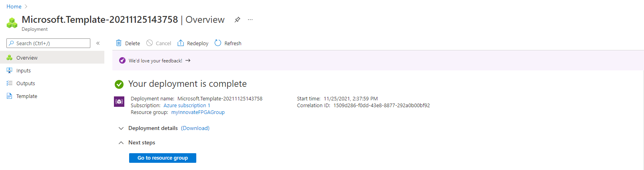Screen dimensions: 644x170
Task: Click the Delete trash icon
Action: [x=119, y=43]
